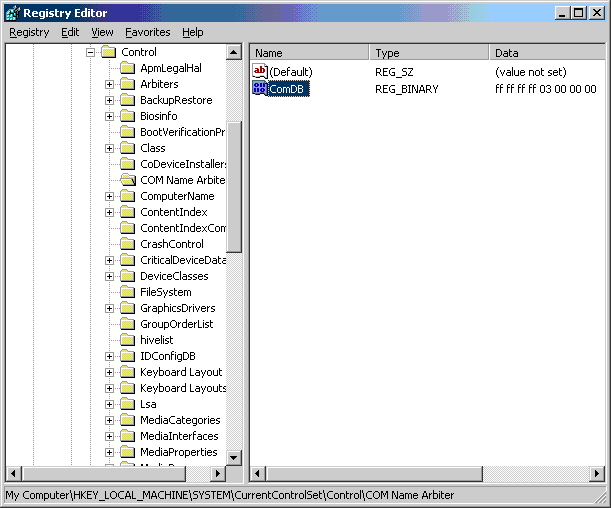Viewport: 611px width, 508px height.
Task: Sort values by Name column header
Action: [x=309, y=52]
